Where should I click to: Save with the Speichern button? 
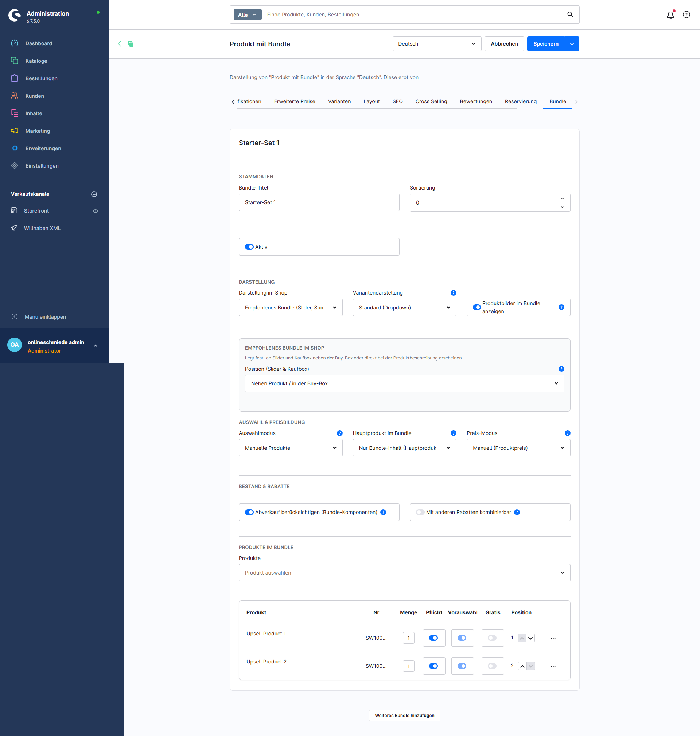pyautogui.click(x=546, y=44)
